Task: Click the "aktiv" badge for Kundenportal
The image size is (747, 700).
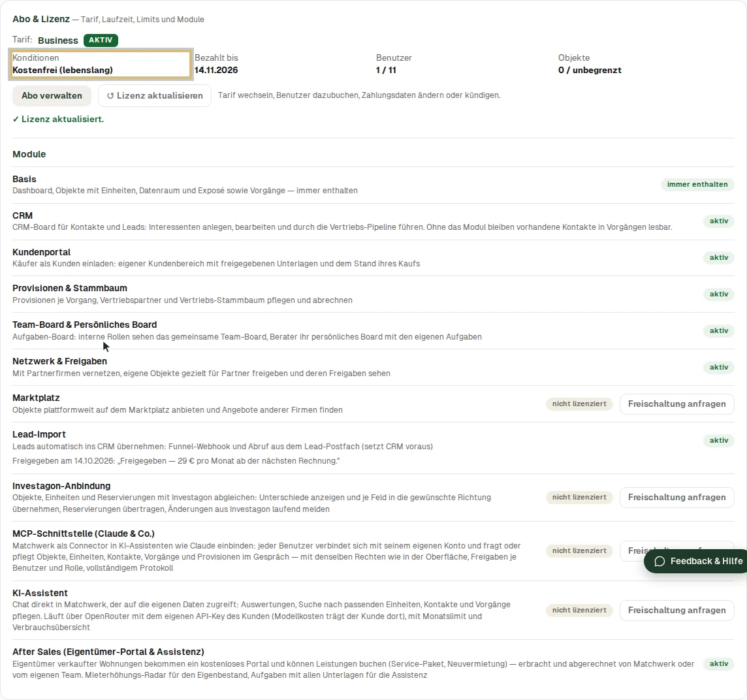Action: (x=718, y=258)
